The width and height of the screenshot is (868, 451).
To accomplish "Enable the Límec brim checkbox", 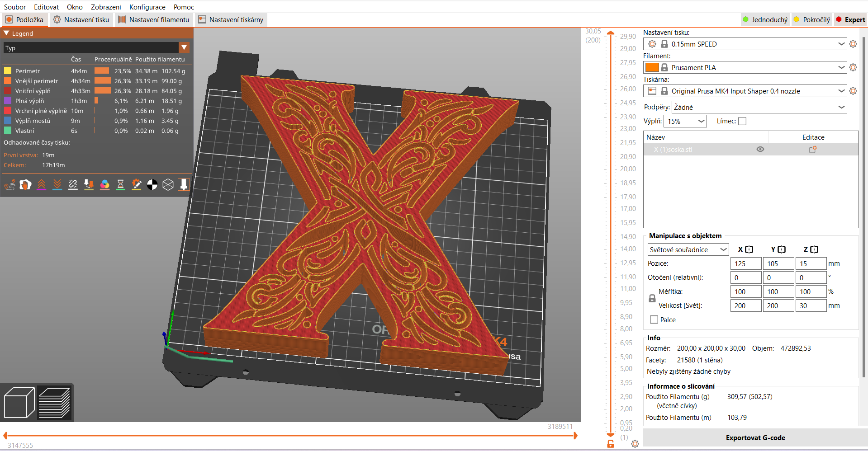I will [x=742, y=121].
